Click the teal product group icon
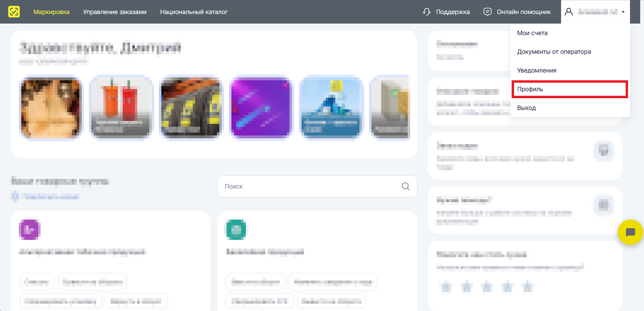The image size is (644, 311). coord(236,230)
